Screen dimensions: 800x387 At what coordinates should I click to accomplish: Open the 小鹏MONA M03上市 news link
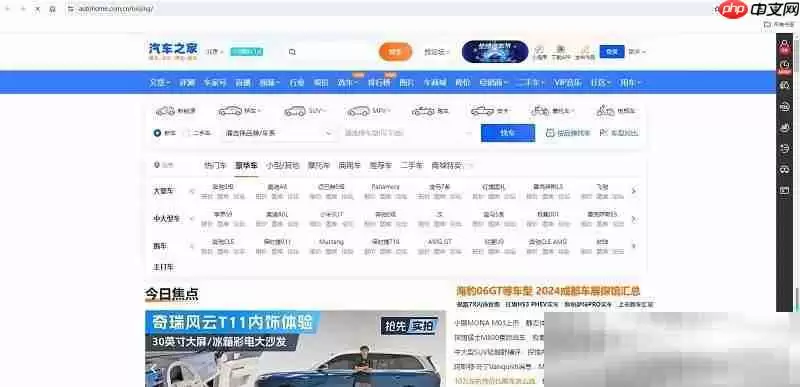tap(486, 323)
